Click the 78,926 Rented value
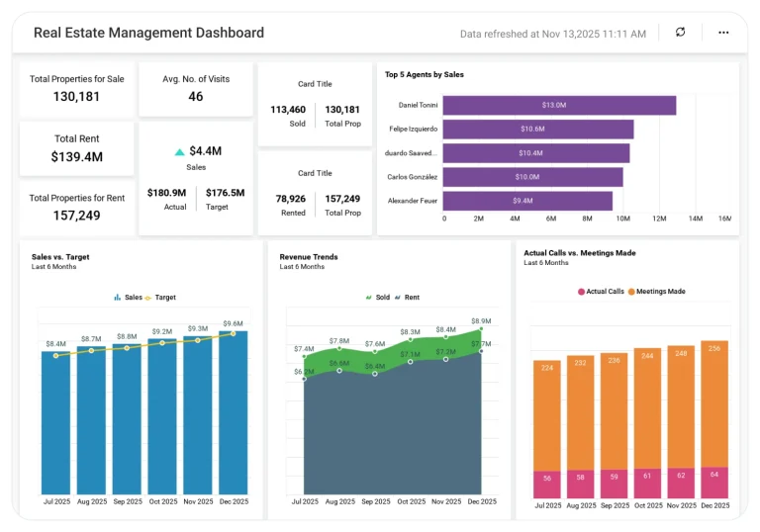 (291, 199)
